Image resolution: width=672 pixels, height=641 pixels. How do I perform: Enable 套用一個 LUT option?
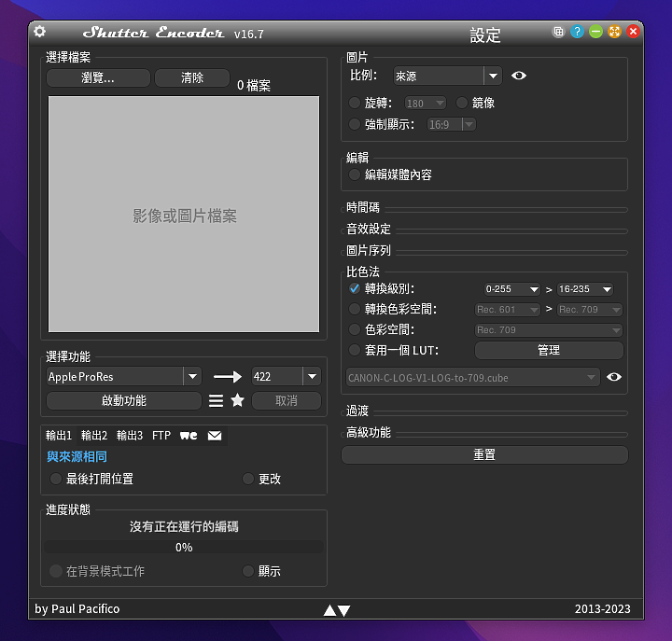tap(355, 350)
